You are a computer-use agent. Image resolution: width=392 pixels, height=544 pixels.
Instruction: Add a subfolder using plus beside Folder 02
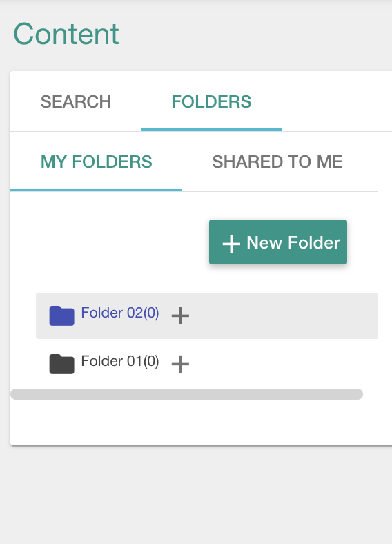[180, 315]
